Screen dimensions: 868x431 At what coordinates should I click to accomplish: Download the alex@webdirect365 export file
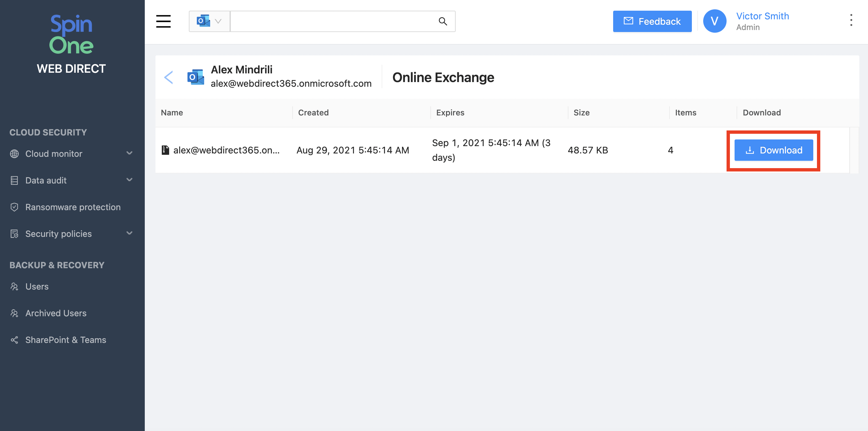pos(773,150)
